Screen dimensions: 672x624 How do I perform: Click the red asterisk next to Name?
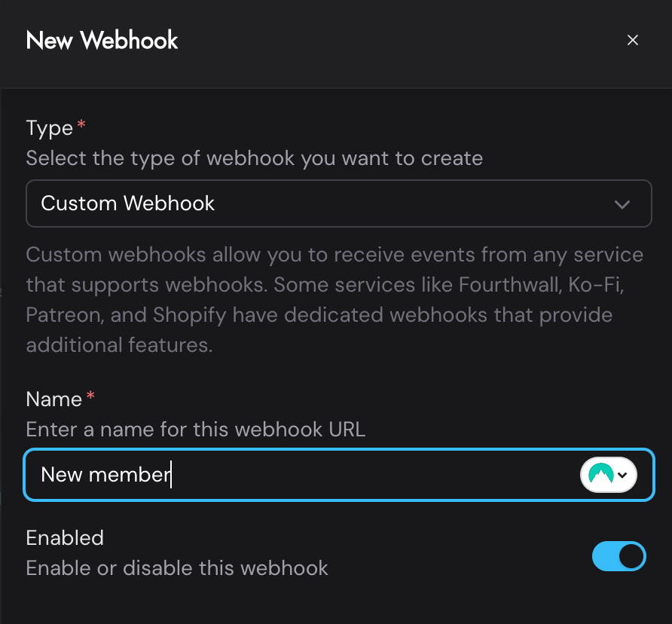point(89,393)
